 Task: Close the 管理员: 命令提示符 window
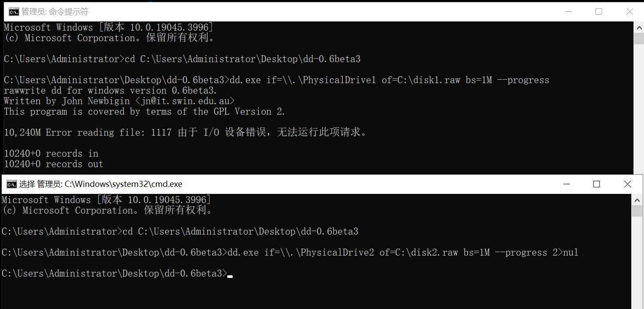629,12
